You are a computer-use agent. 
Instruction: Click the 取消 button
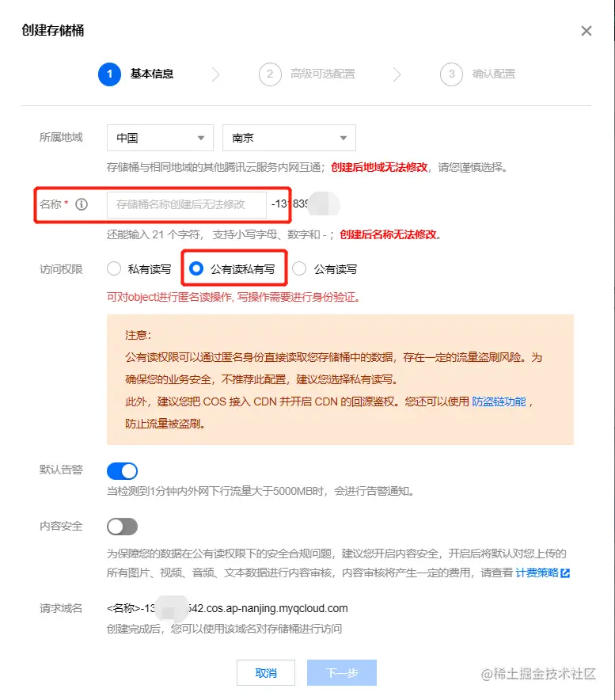click(x=266, y=673)
